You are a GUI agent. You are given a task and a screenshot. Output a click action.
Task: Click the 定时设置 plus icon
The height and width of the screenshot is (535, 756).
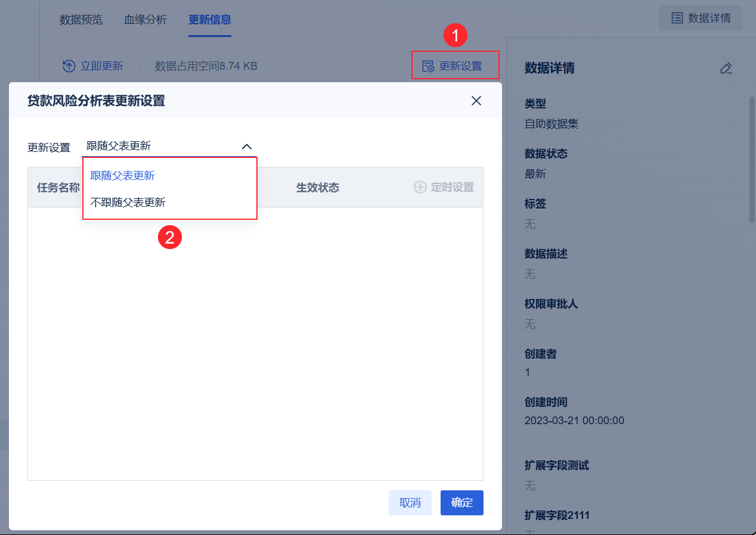(420, 187)
